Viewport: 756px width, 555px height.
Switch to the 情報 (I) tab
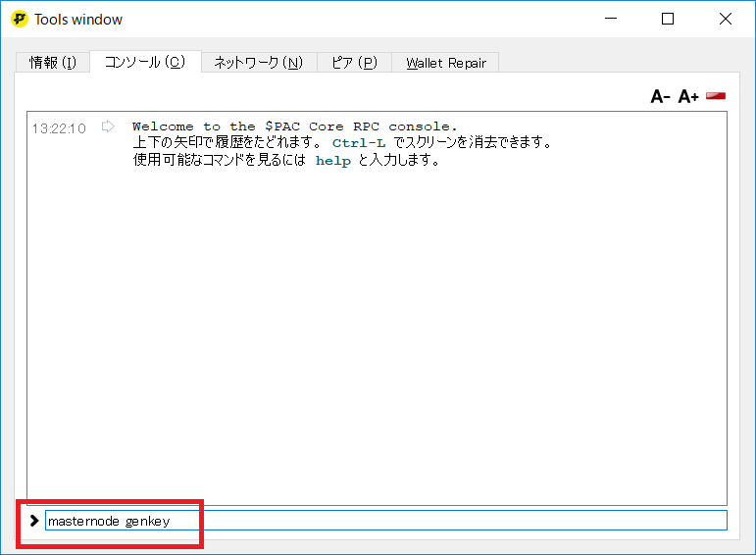tap(52, 63)
